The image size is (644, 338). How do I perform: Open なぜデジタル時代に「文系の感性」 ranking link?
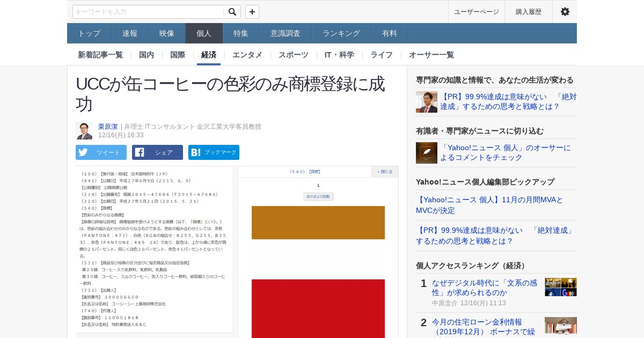tap(485, 288)
